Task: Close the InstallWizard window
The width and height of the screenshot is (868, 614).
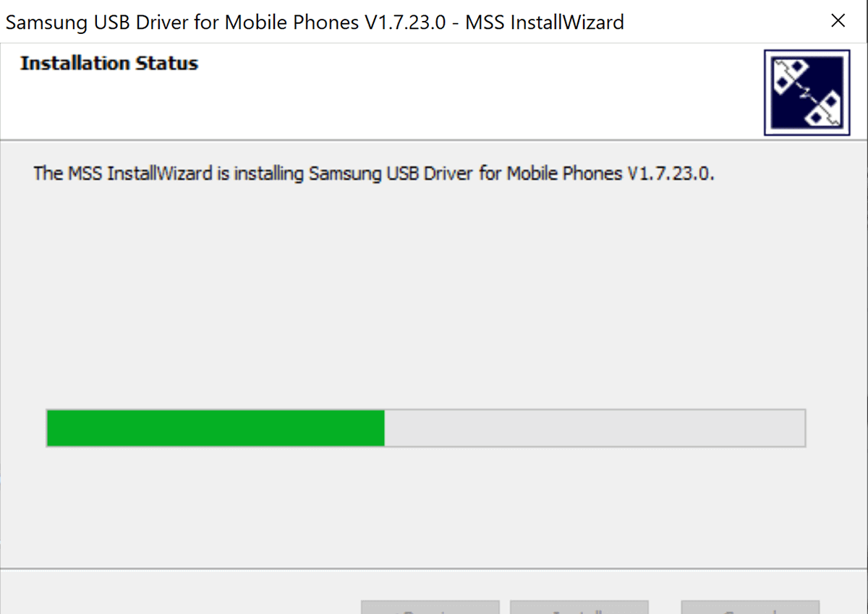Action: (x=838, y=21)
